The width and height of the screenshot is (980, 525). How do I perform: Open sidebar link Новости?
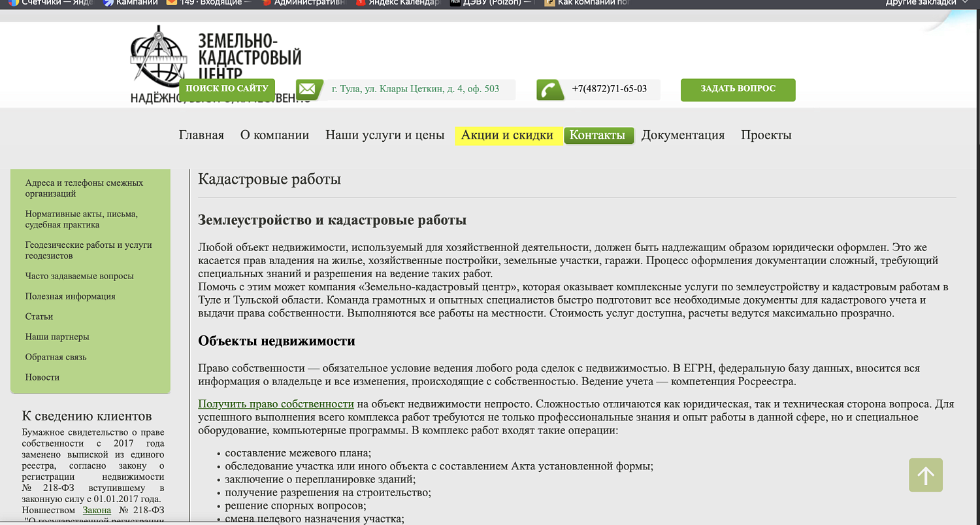(42, 377)
